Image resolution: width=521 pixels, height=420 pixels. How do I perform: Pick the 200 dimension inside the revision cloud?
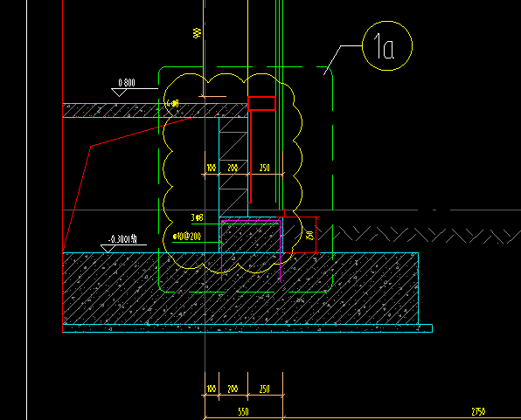tap(233, 168)
